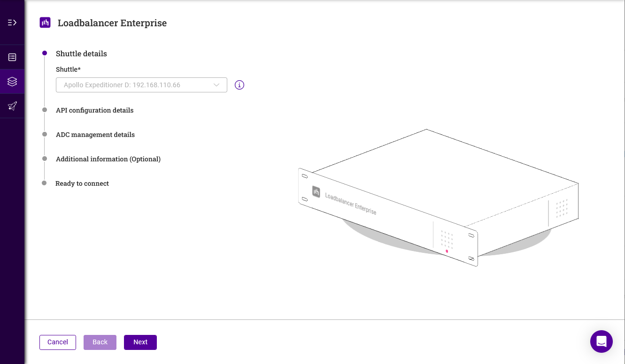This screenshot has width=625, height=364.
Task: Go to ADC management details step
Action: [x=95, y=135]
